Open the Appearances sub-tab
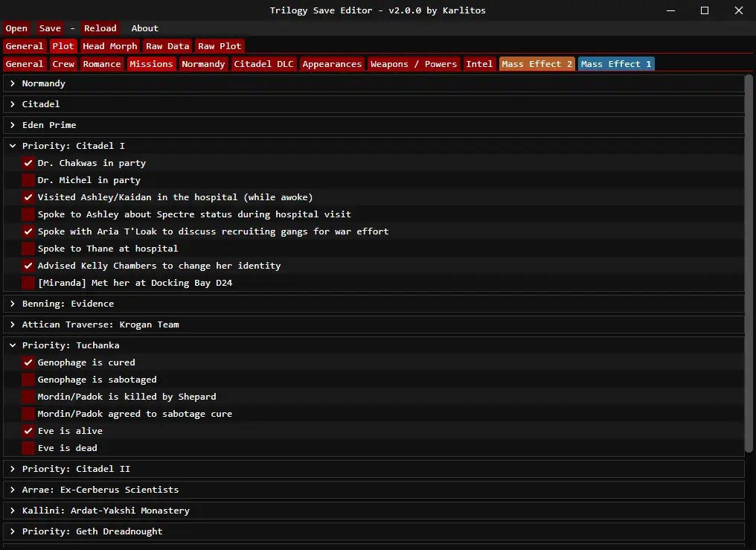This screenshot has width=756, height=550. [332, 63]
